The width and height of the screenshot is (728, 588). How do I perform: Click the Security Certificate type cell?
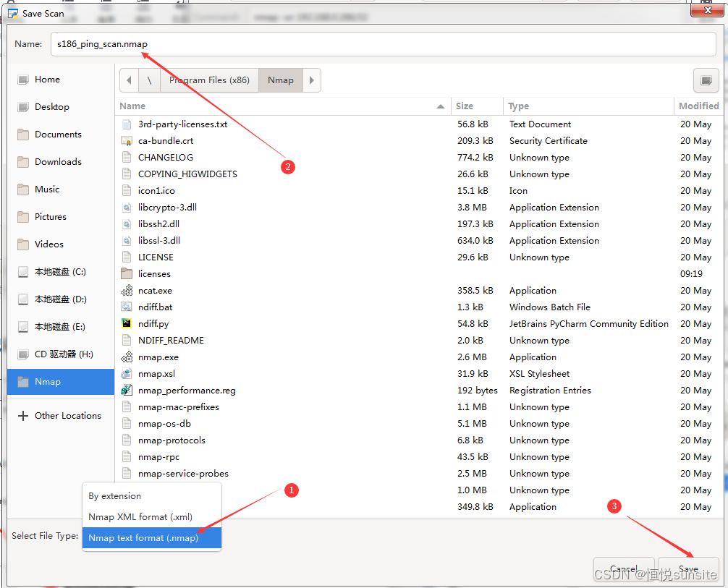click(x=549, y=141)
